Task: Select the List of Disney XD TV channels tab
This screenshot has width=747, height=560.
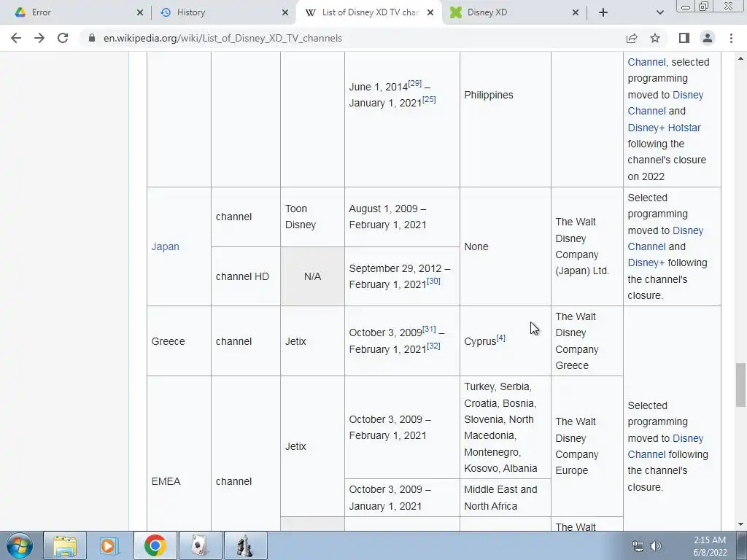Action: click(369, 12)
